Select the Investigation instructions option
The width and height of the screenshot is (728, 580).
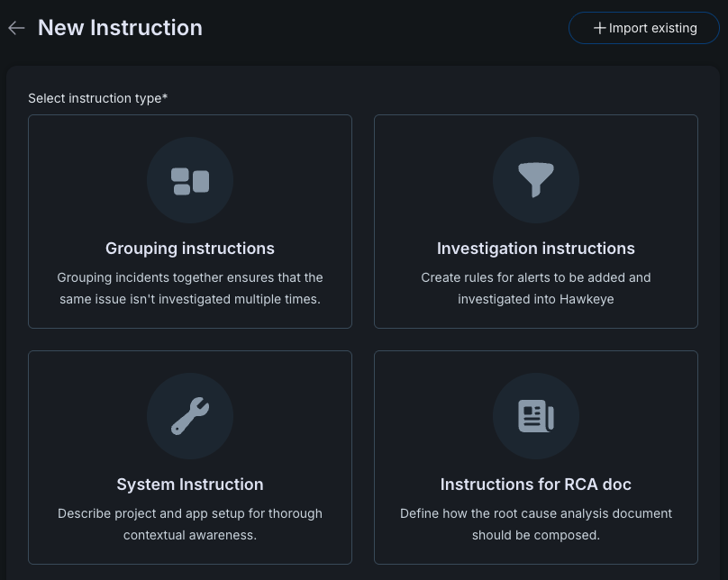coord(536,222)
